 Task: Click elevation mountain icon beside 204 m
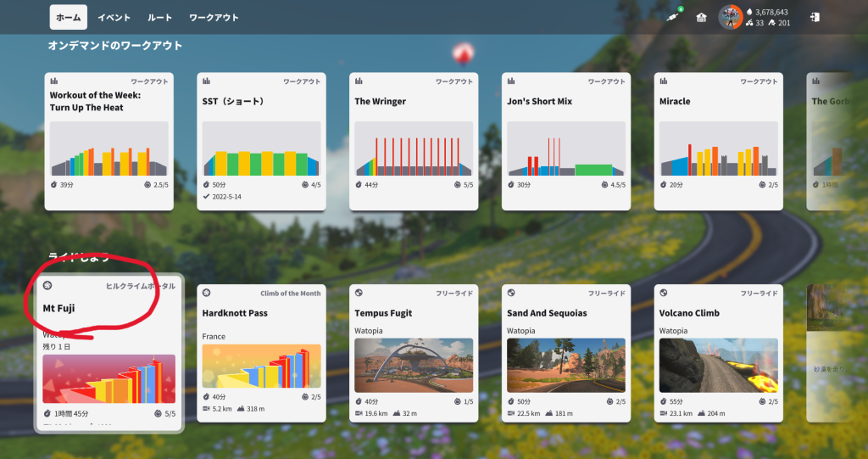[x=701, y=413]
